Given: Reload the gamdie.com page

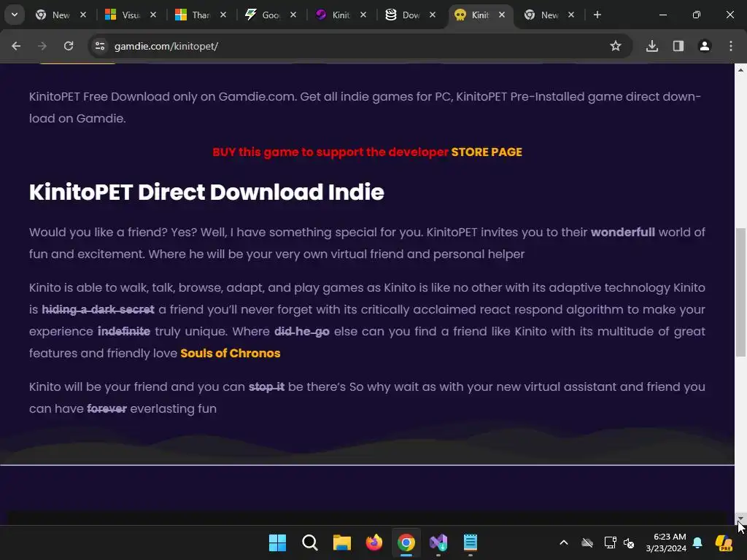Looking at the screenshot, I should pos(69,46).
